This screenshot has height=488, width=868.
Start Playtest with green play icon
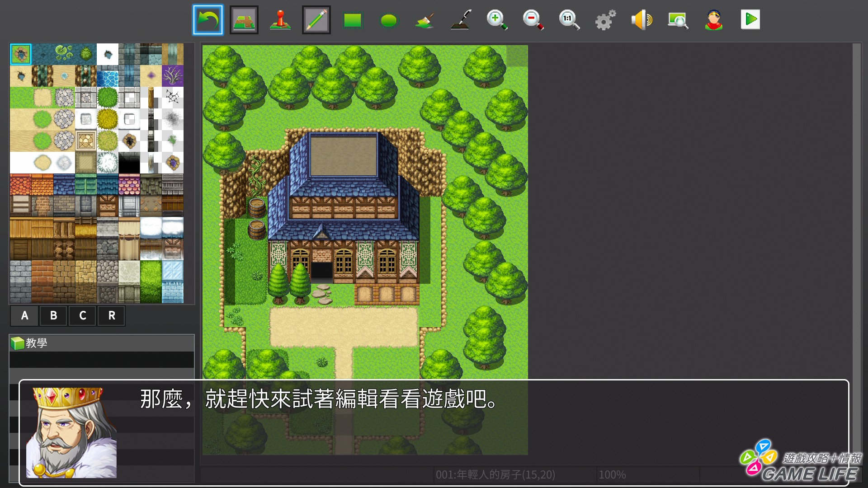tap(750, 19)
